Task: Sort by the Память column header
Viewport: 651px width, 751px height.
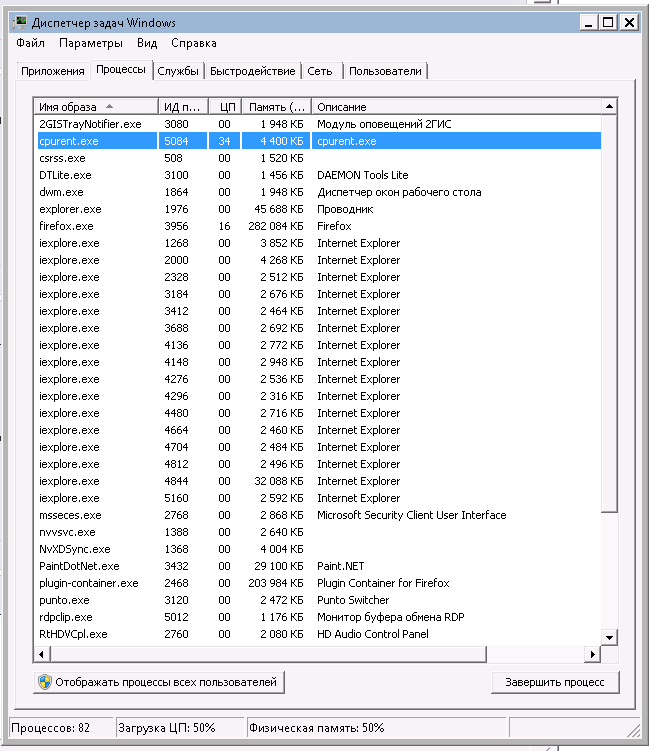Action: click(276, 106)
